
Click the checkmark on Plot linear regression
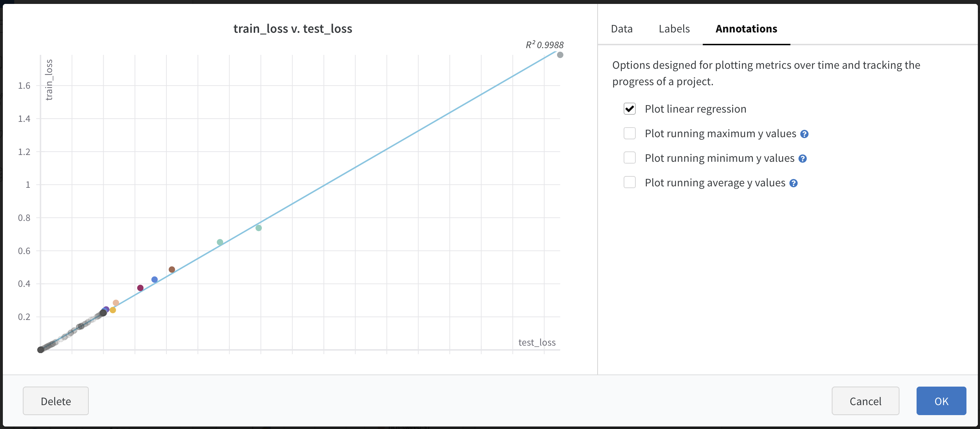click(630, 109)
